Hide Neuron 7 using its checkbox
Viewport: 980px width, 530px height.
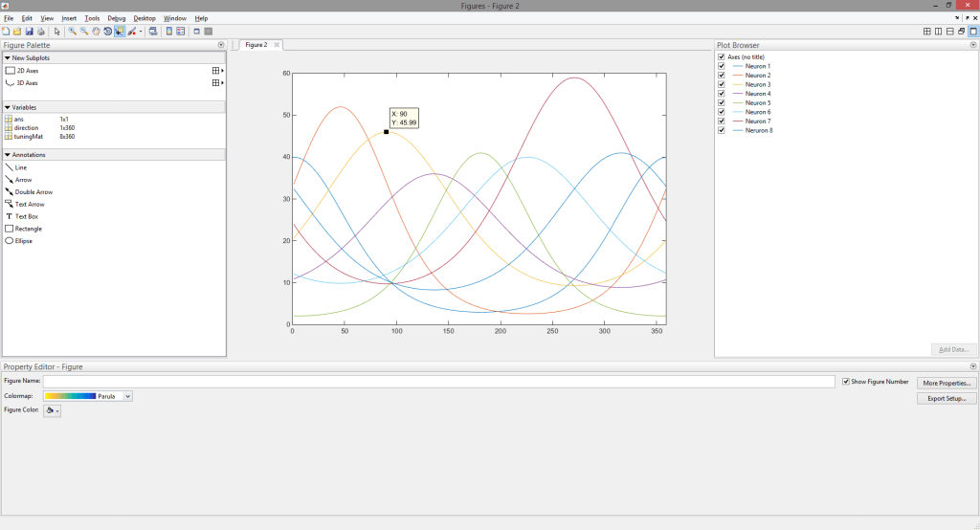722,121
